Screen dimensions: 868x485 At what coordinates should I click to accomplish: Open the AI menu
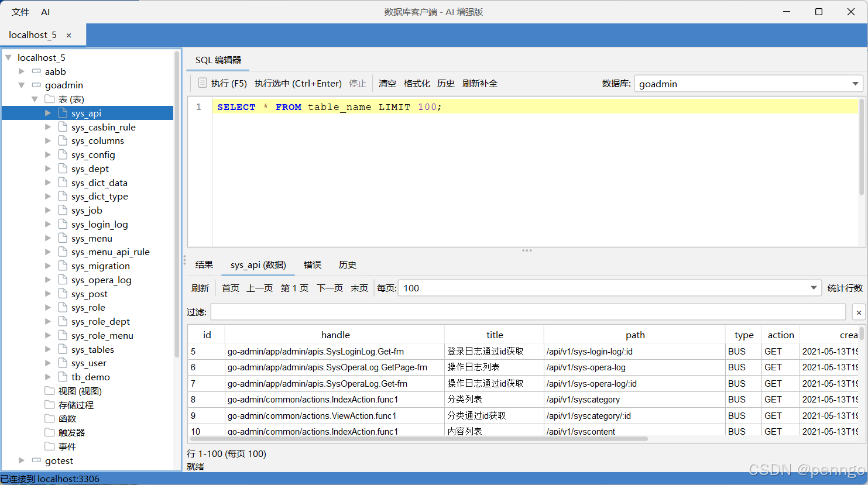(x=46, y=12)
